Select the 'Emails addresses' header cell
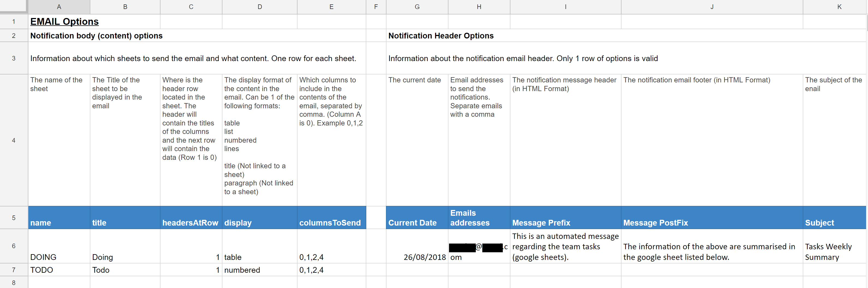This screenshot has height=288, width=868. pos(479,218)
